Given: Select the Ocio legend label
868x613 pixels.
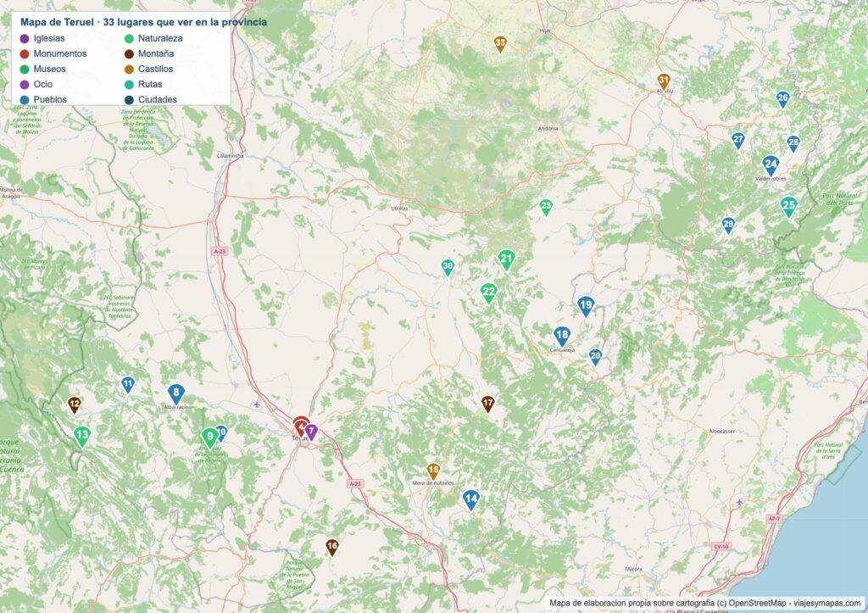Looking at the screenshot, I should click(x=42, y=84).
